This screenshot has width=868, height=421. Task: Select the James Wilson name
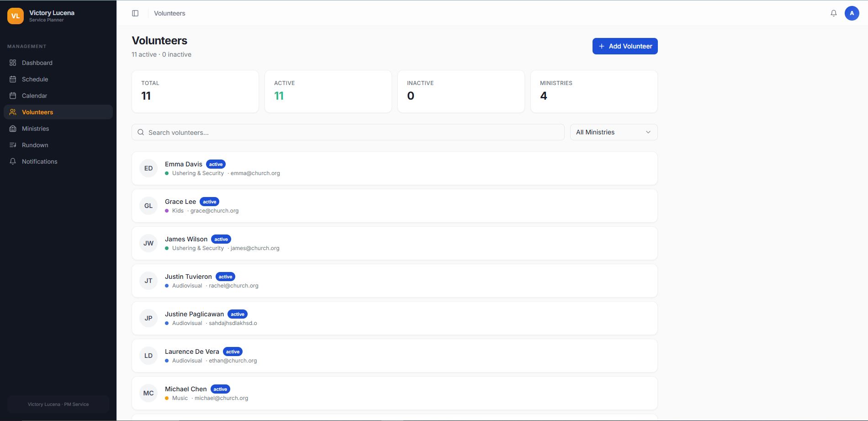(x=186, y=239)
